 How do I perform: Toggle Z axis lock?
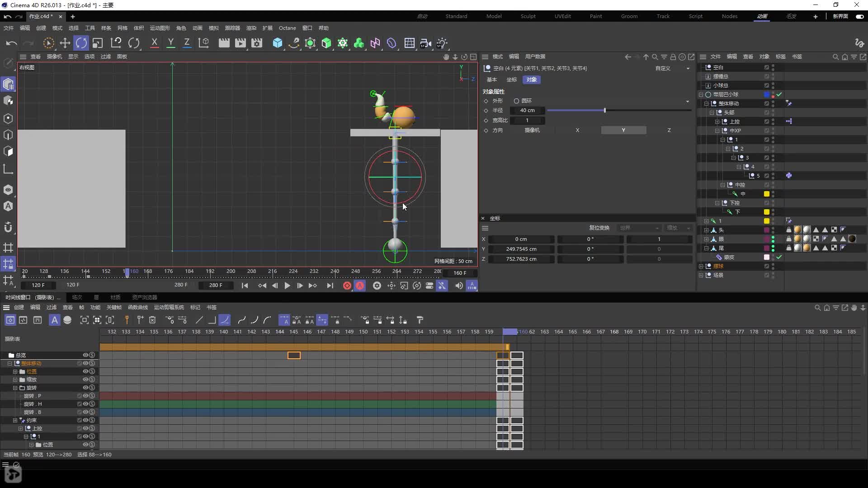(187, 43)
